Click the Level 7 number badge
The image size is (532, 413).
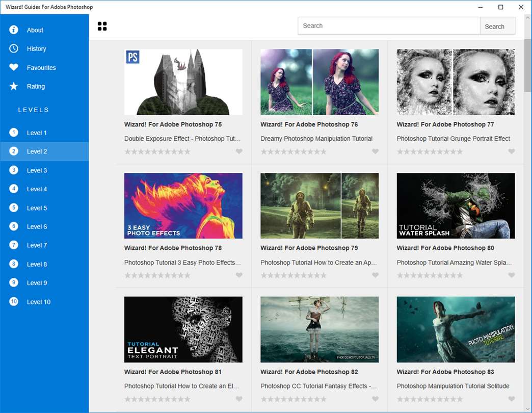[x=14, y=245]
